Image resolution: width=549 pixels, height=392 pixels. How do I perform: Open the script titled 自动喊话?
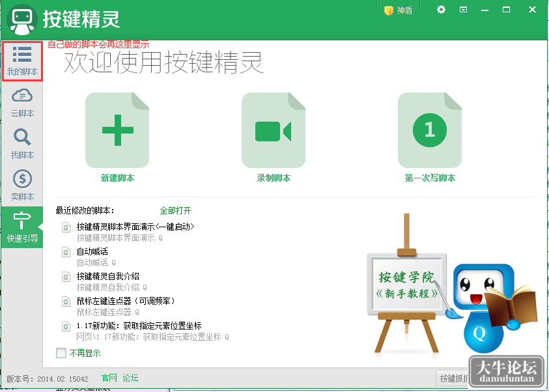click(x=92, y=251)
